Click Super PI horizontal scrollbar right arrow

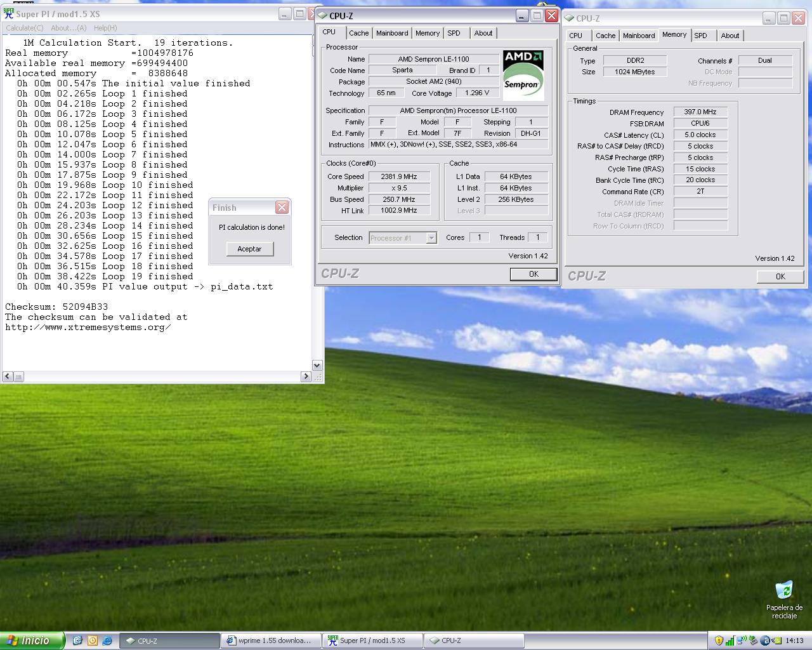pos(305,376)
